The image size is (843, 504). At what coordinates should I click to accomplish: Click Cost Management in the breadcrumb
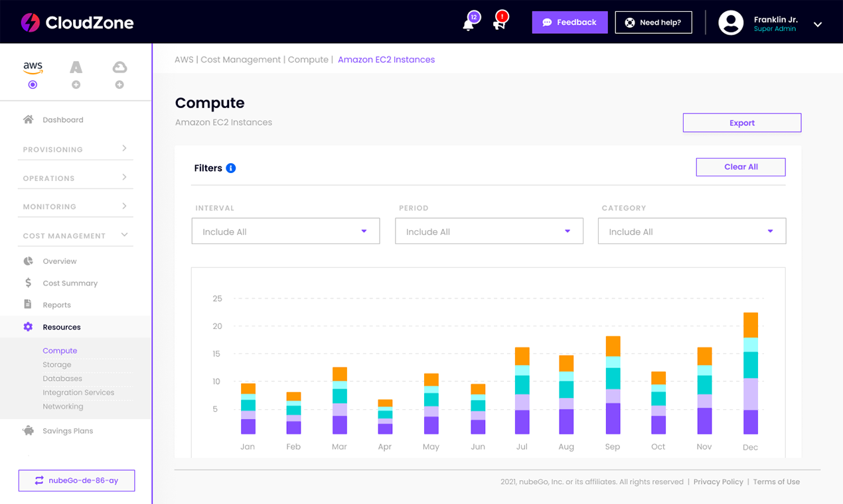tap(240, 60)
